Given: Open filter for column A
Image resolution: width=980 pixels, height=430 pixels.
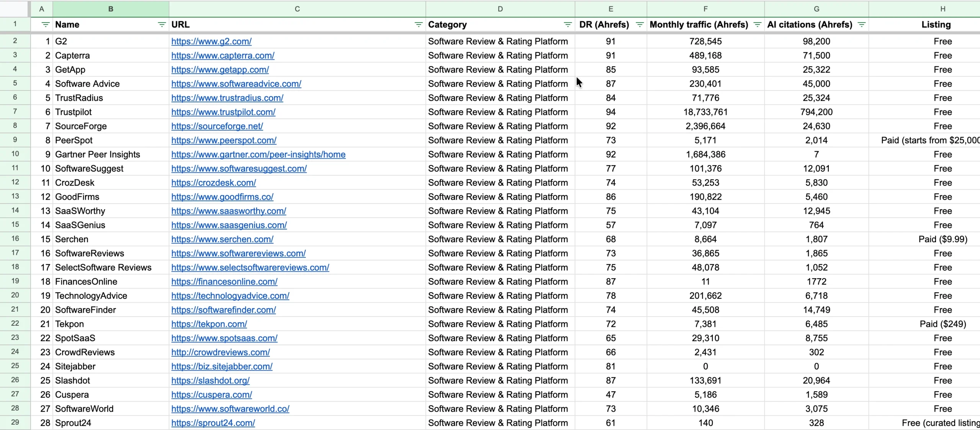Looking at the screenshot, I should pos(46,25).
